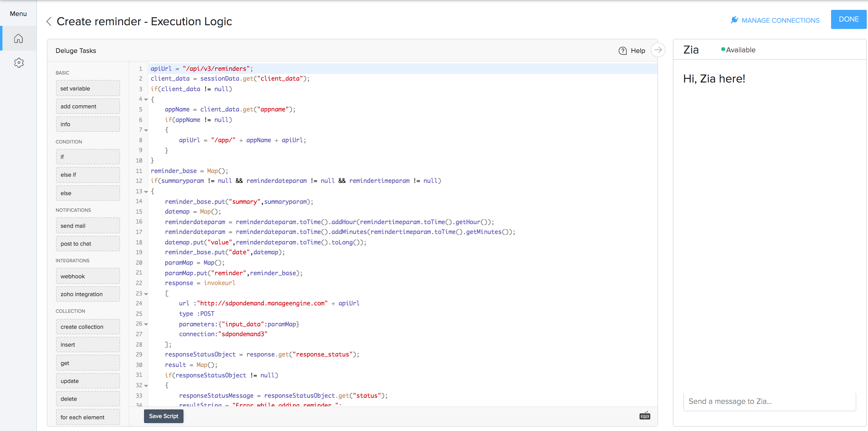The height and width of the screenshot is (431, 868).
Task: Click the Help question mark icon
Action: click(x=622, y=51)
